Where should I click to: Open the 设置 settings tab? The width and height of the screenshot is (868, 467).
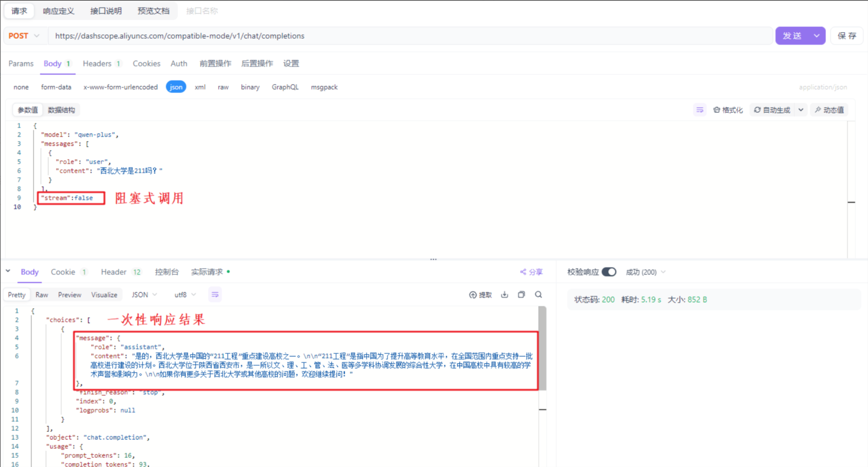291,63
